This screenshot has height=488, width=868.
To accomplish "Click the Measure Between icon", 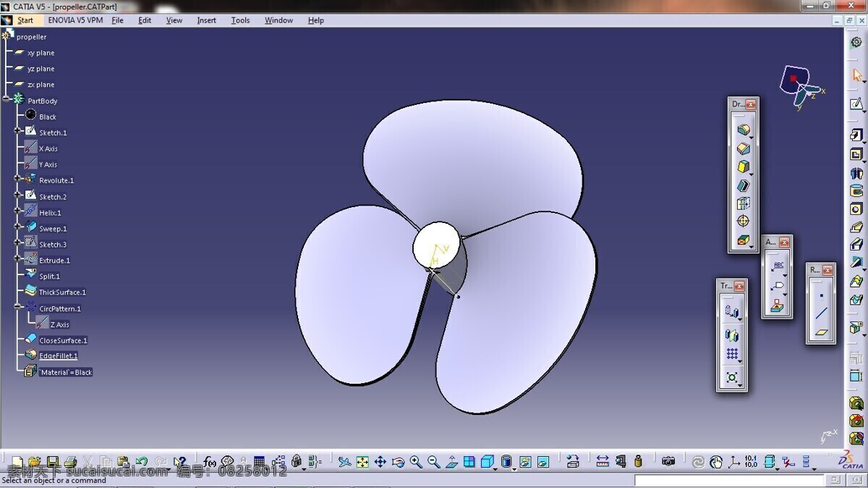I will pos(603,461).
